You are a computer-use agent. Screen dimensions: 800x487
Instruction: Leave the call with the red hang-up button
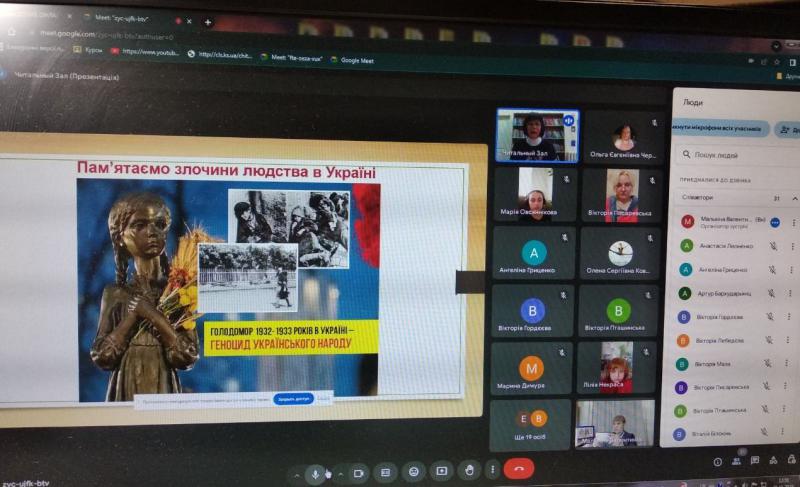[x=519, y=469]
